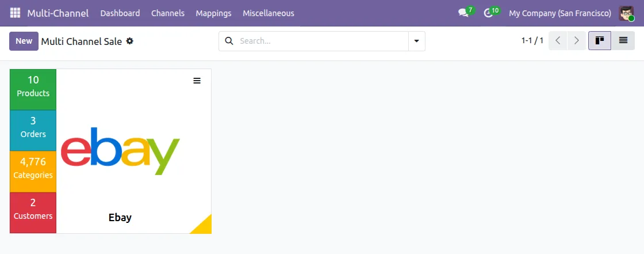Open the Miscellaneous menu

click(x=268, y=13)
